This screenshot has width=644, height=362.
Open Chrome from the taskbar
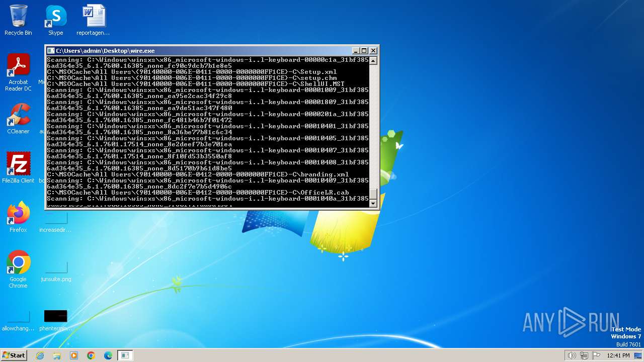click(91, 355)
